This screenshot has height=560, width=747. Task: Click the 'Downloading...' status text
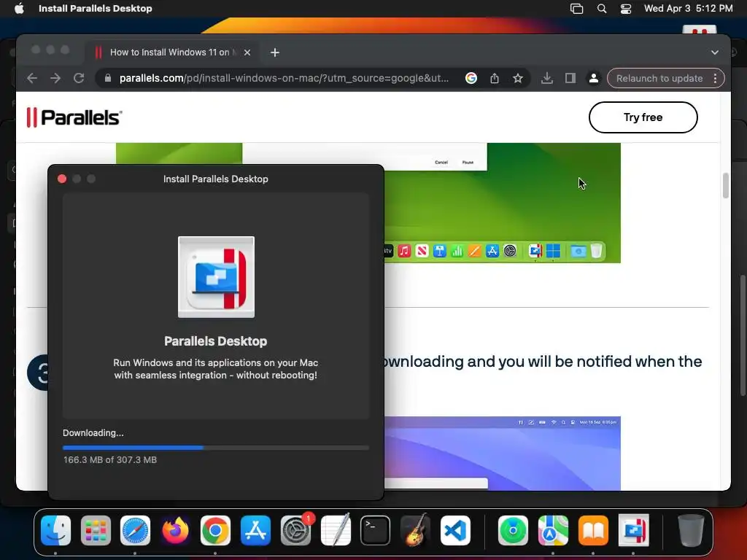click(x=93, y=433)
